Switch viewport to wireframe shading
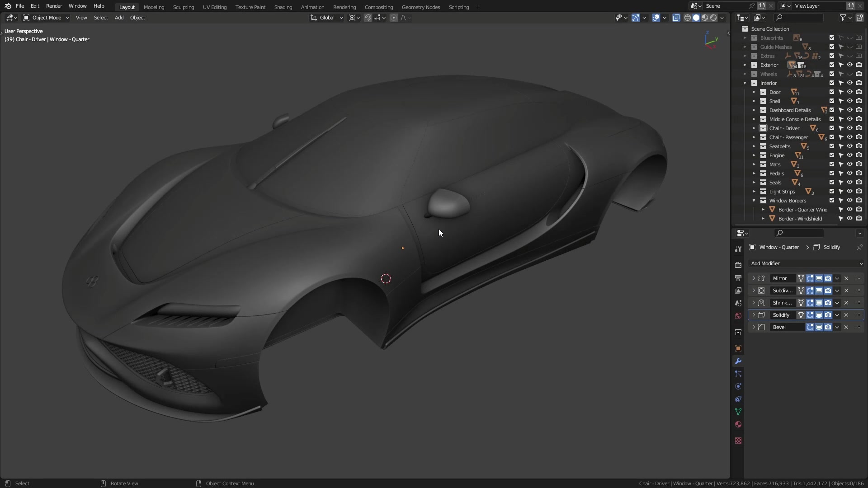This screenshot has height=488, width=868. (x=688, y=18)
